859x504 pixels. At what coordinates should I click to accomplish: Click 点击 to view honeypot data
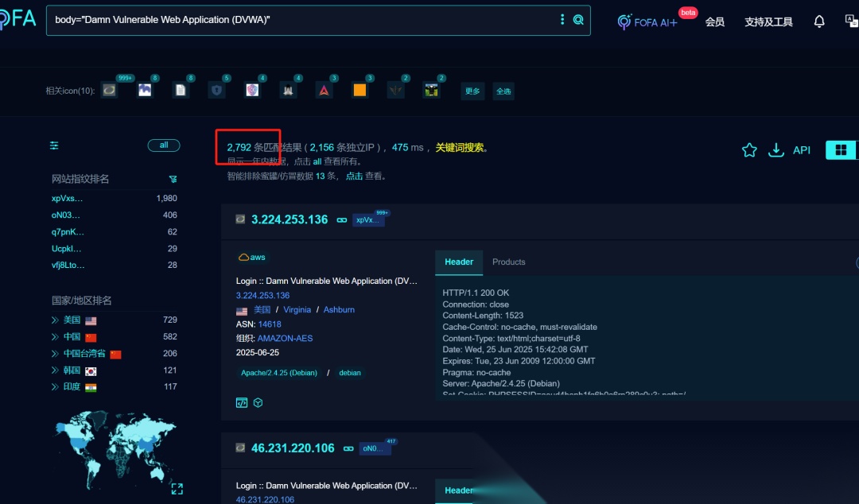pyautogui.click(x=354, y=176)
